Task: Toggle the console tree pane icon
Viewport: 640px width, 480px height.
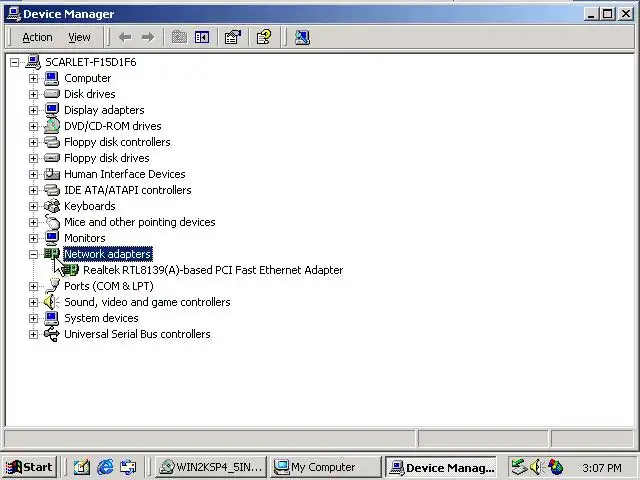Action: coord(202,38)
